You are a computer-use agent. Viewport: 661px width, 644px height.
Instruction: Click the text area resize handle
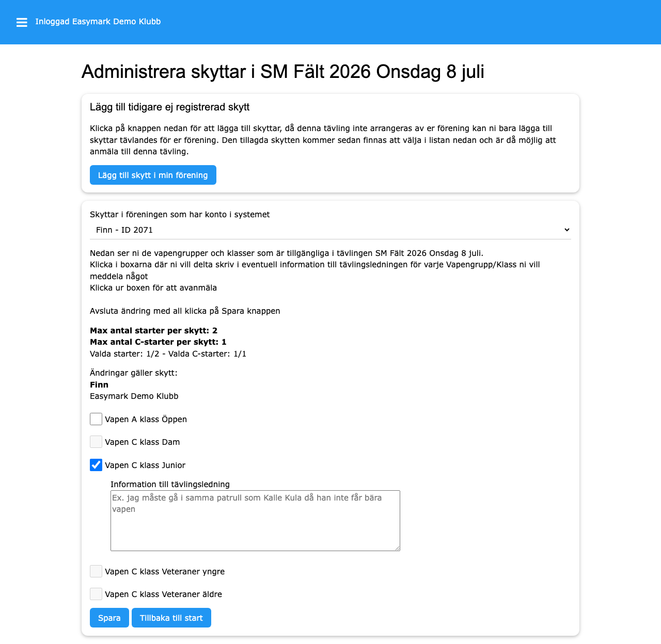tap(397, 548)
